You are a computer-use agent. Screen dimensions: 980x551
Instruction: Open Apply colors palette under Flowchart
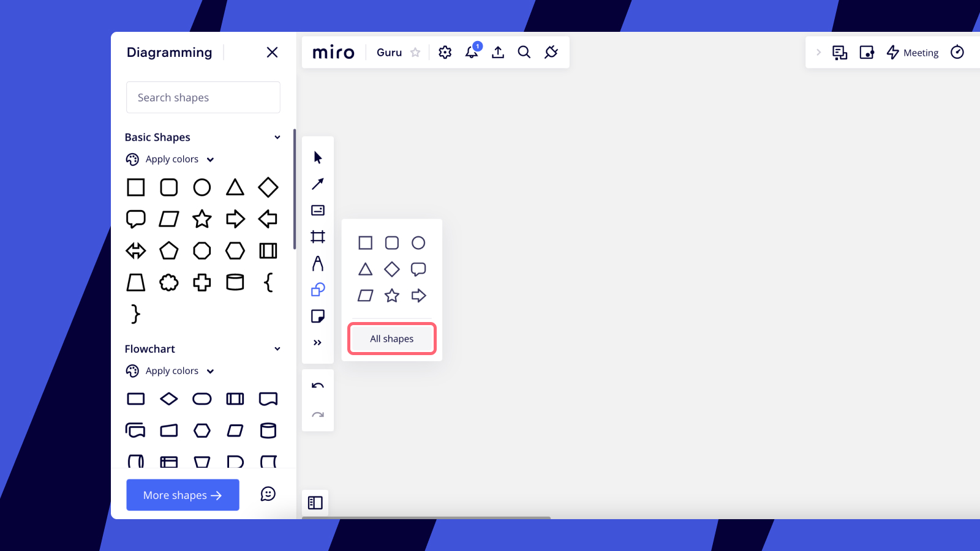(171, 371)
